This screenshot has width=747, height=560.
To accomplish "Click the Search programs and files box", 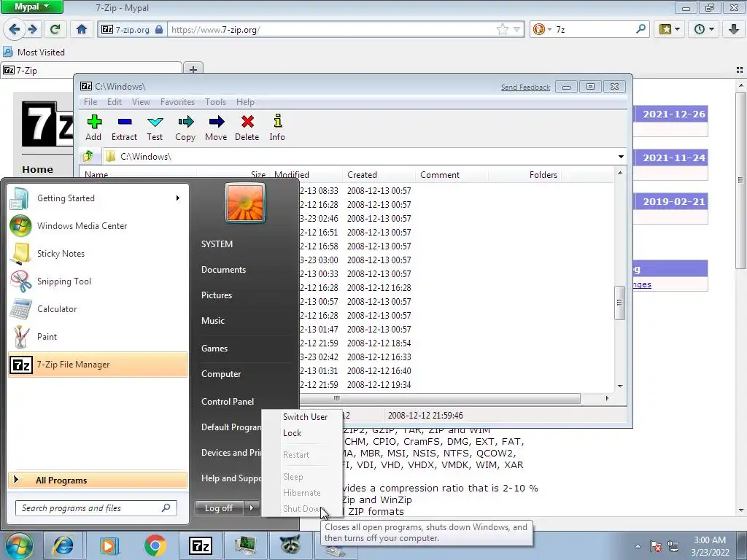I will point(96,508).
